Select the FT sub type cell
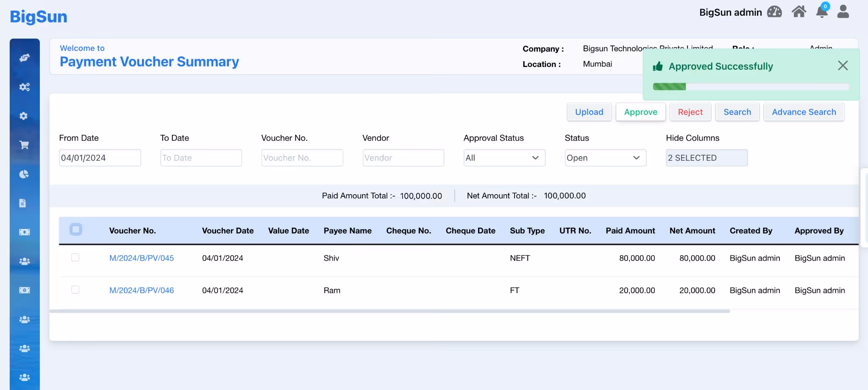This screenshot has width=868, height=390. 515,290
